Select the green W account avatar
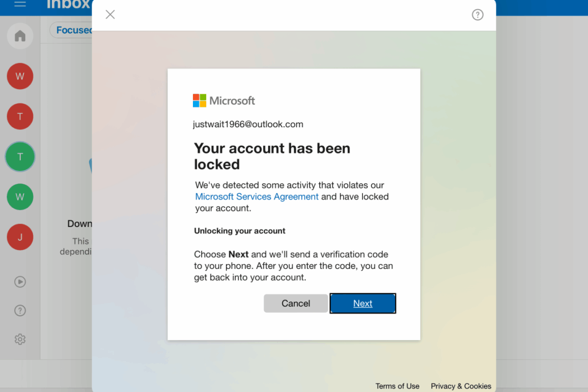Screen dimensions: 588x392 [x=20, y=197]
